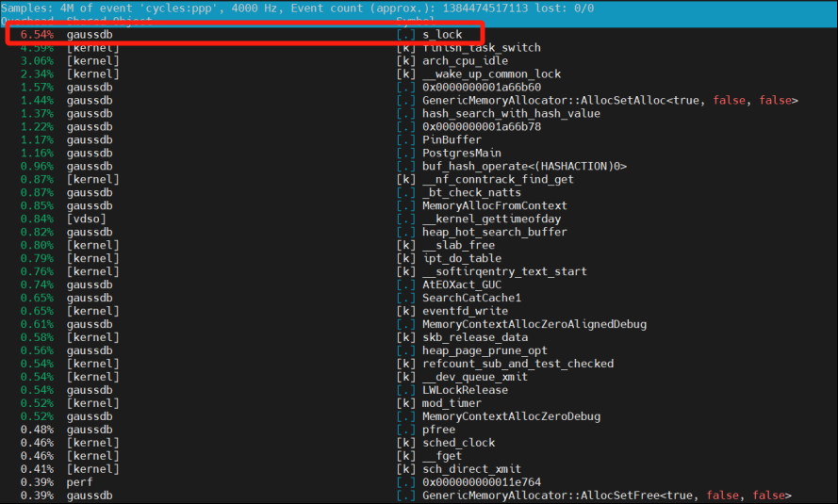Click the perf shared object entry

[x=79, y=482]
